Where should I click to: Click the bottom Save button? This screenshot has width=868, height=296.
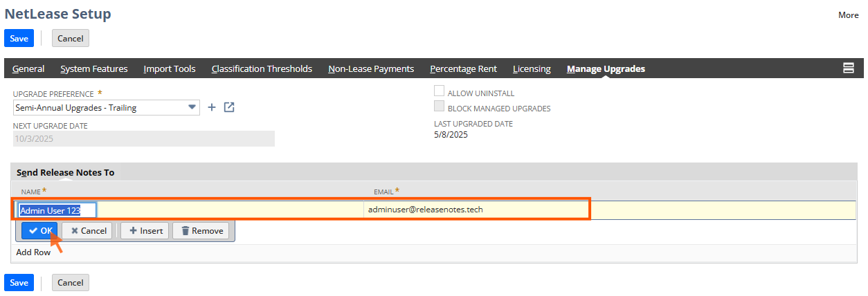[19, 282]
